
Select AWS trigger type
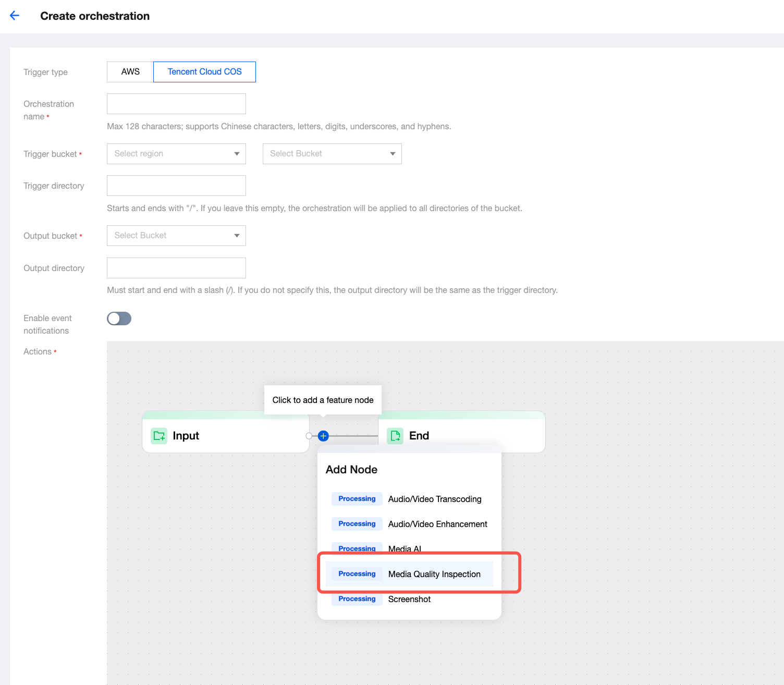point(130,72)
